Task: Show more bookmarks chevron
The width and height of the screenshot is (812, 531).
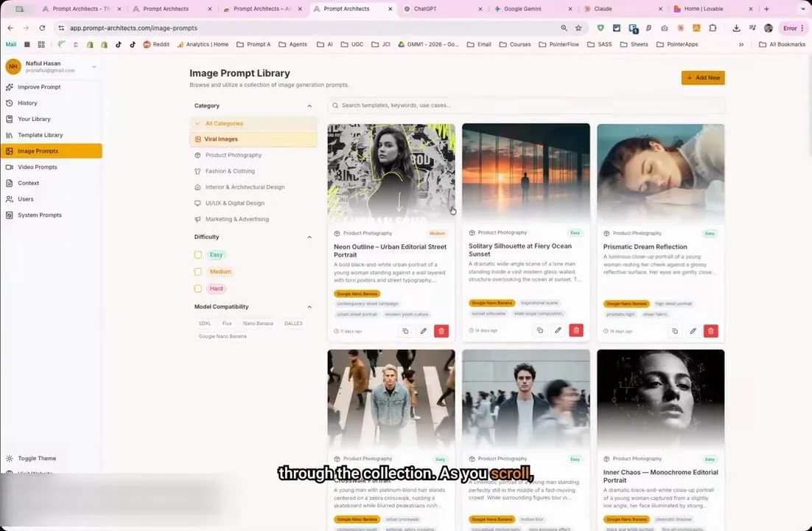Action: tap(741, 44)
